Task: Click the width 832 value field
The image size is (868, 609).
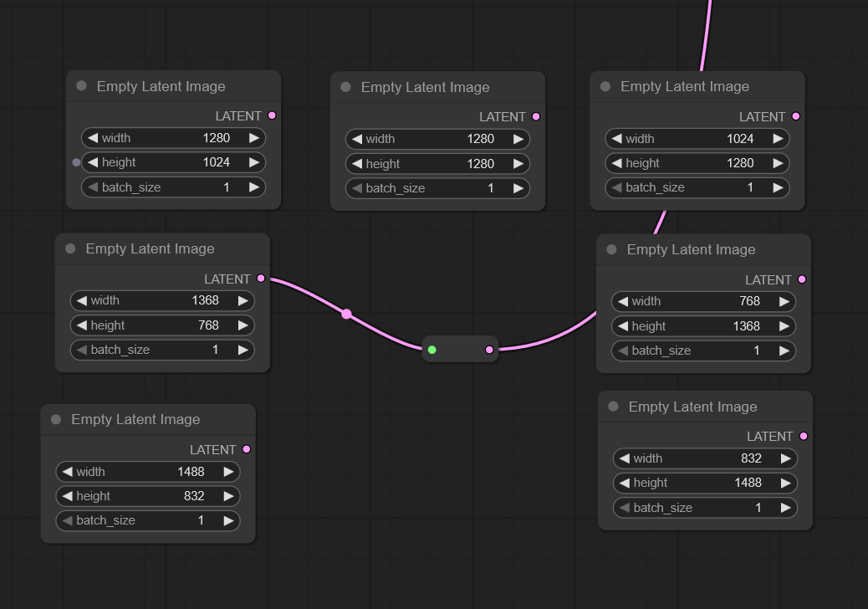Action: coord(705,458)
